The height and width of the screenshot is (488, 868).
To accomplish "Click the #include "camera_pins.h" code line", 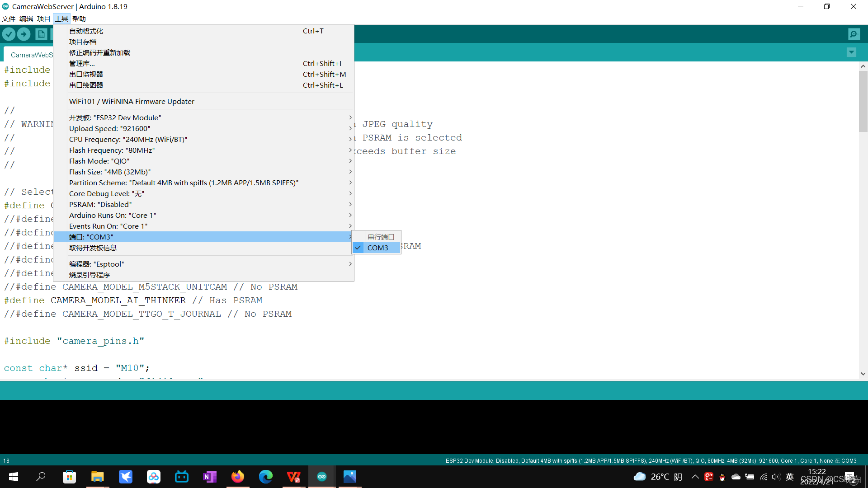I will coord(74,341).
